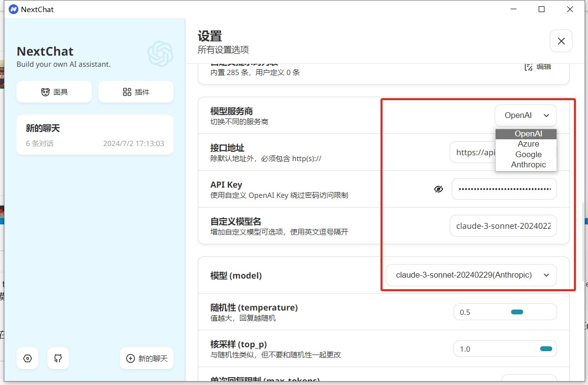Click the 6 条对话 count text
This screenshot has height=385, width=588.
point(40,144)
